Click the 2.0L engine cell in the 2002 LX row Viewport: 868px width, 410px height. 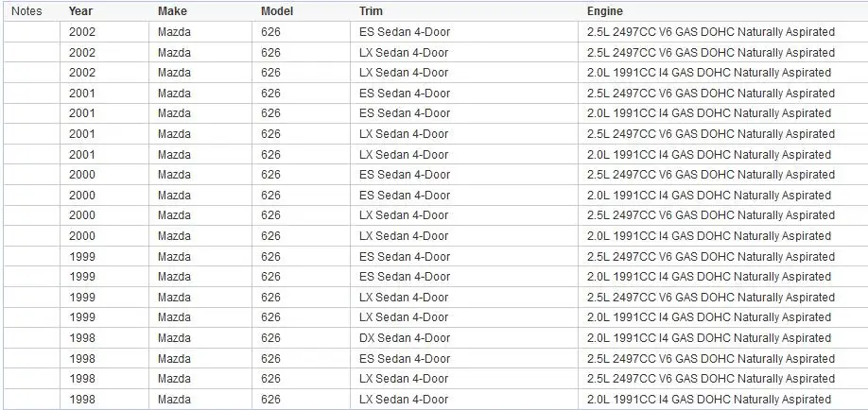point(722,73)
